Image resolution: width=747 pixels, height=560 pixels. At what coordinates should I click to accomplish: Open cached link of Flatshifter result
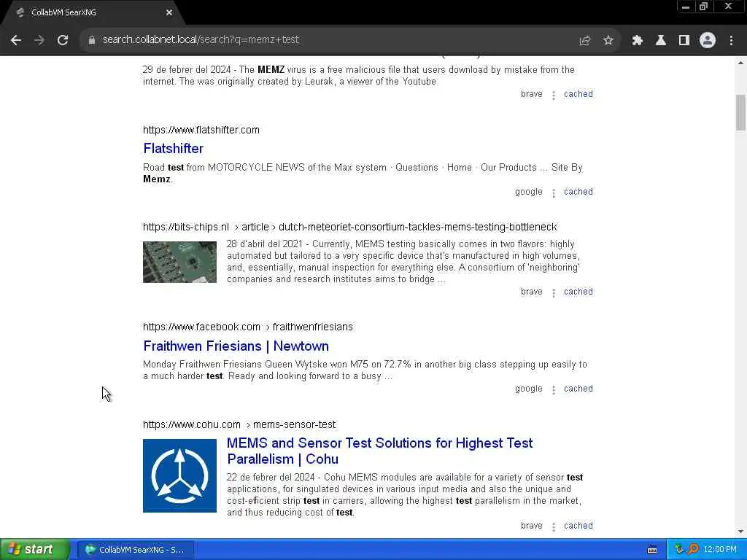578,192
